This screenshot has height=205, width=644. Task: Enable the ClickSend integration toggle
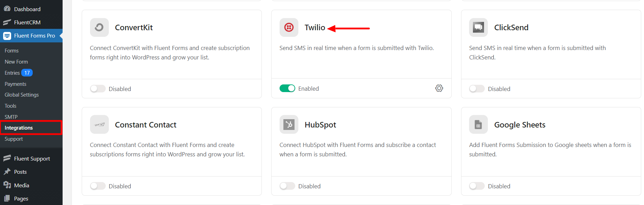(x=477, y=89)
